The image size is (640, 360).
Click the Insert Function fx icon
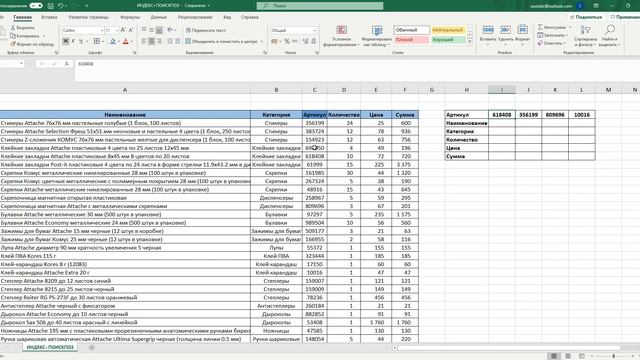click(67, 64)
